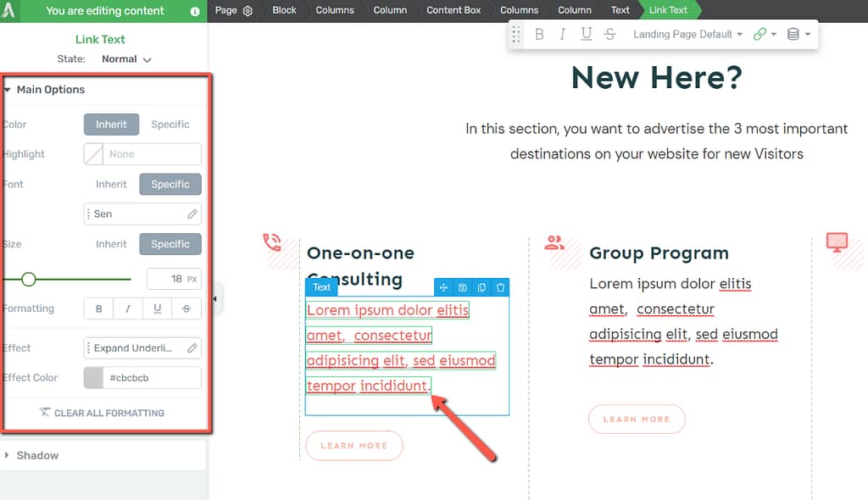The height and width of the screenshot is (500, 868).
Task: Select second Column breadcrumb before Text
Action: [574, 10]
